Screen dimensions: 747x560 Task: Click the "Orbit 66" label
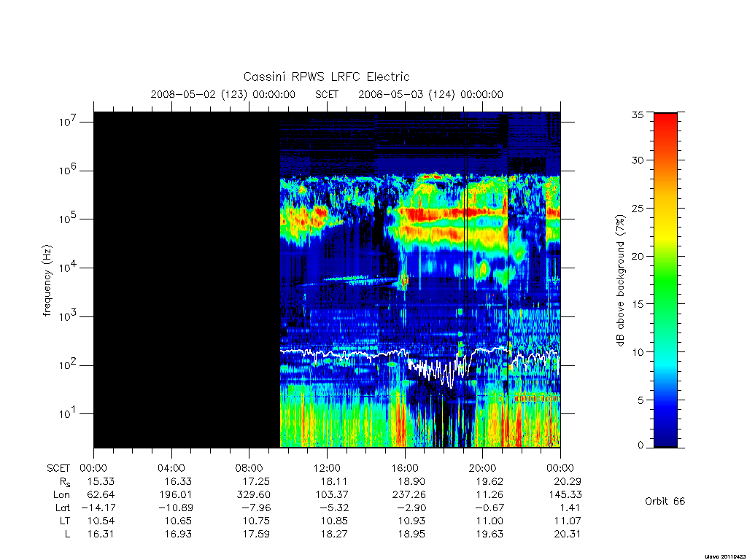[665, 501]
